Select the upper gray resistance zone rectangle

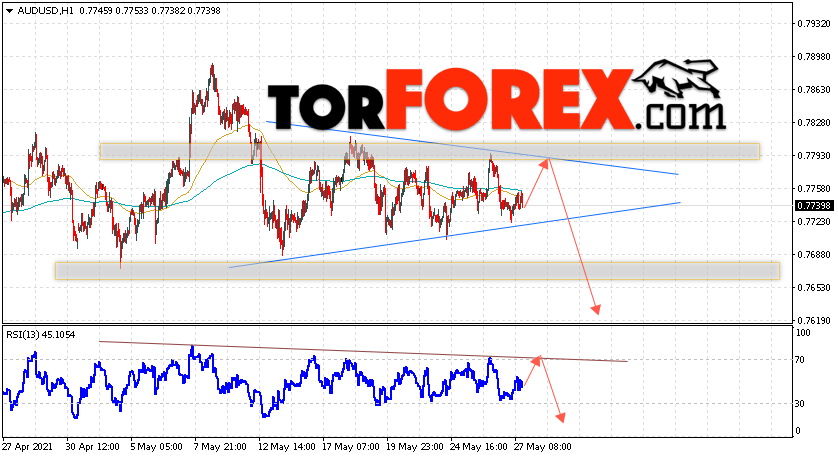click(x=430, y=151)
